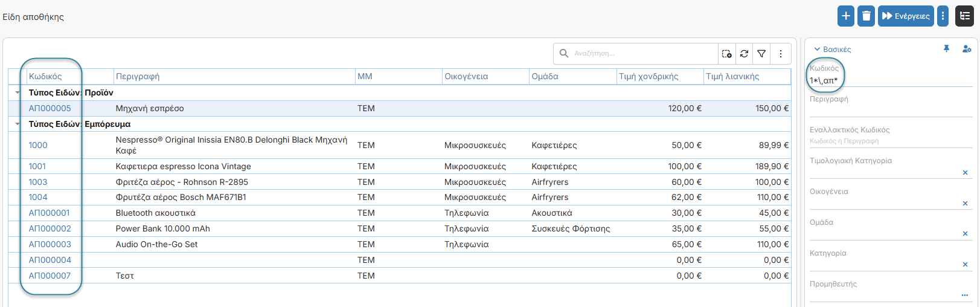Open user settings icon in filter panel
This screenshot has height=307, width=980.
point(966,49)
